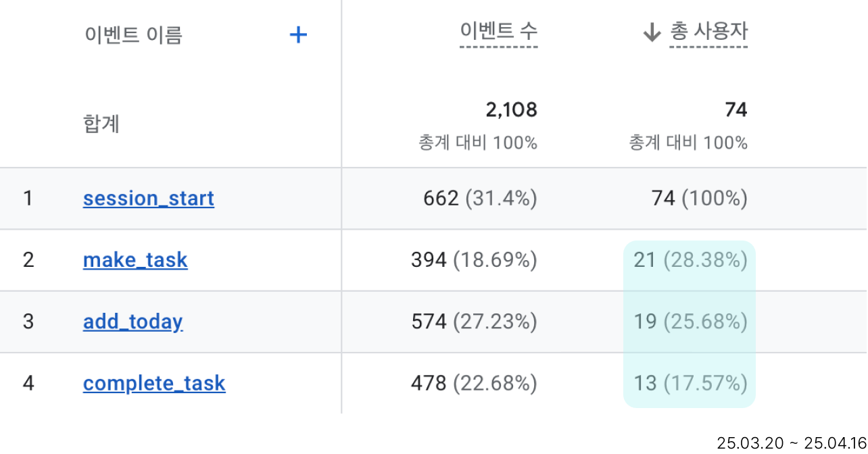Click the highlighted 21 (28.38%) users cell

(691, 260)
